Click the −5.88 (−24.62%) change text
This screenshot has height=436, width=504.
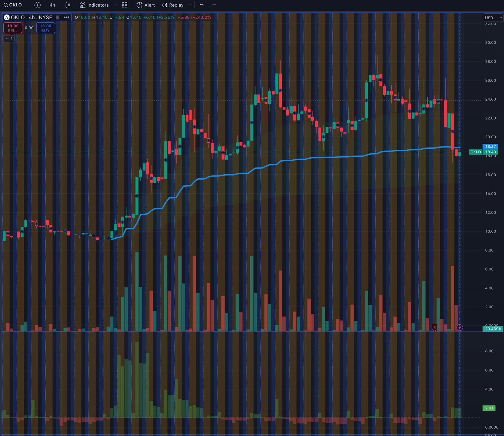pos(195,17)
